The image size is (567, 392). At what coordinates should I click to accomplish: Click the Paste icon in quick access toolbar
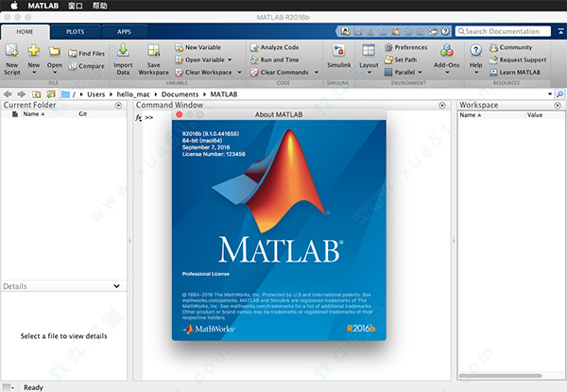point(396,31)
